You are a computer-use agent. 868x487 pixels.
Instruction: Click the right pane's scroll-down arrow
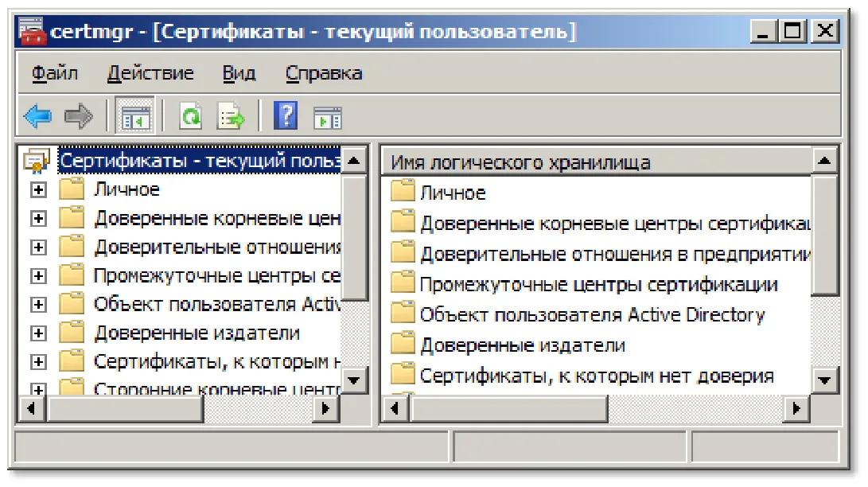tap(824, 380)
